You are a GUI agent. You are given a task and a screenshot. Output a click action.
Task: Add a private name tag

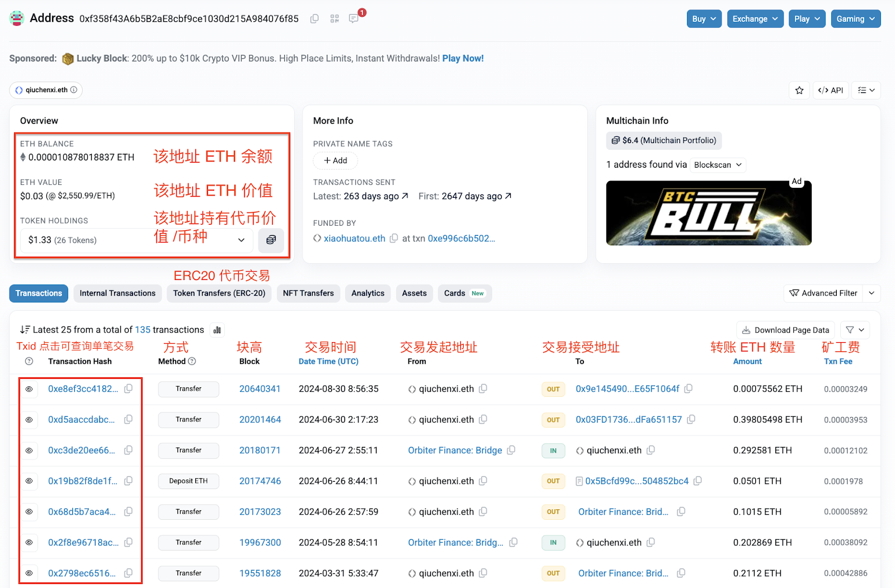[x=336, y=160]
